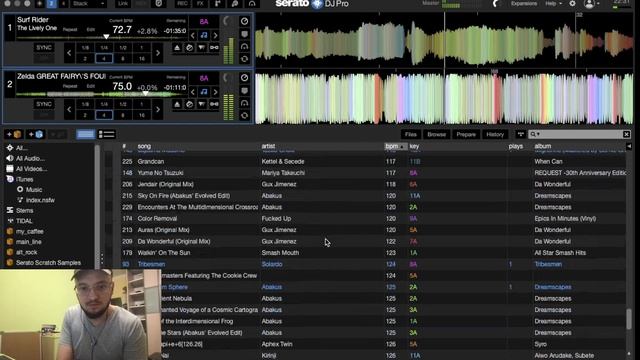The width and height of the screenshot is (640, 360).
Task: Click headphone cue icon on deck 1
Action: (x=244, y=47)
